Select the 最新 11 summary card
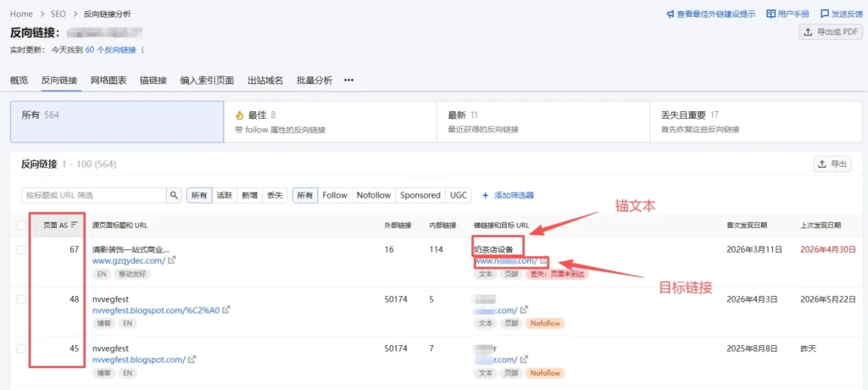This screenshot has width=868, height=390. pyautogui.click(x=542, y=121)
